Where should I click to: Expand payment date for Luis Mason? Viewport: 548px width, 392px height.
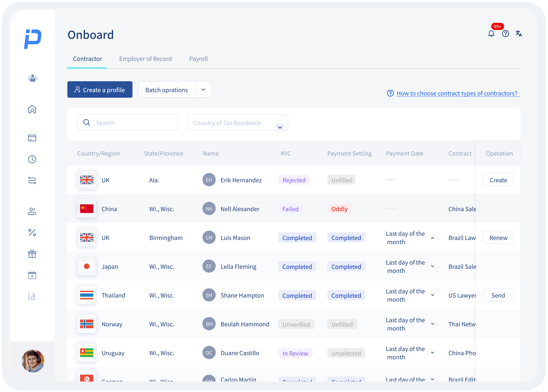432,237
